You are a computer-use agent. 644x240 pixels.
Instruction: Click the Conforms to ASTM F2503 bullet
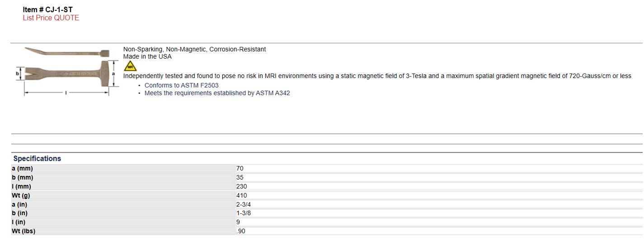tap(182, 85)
